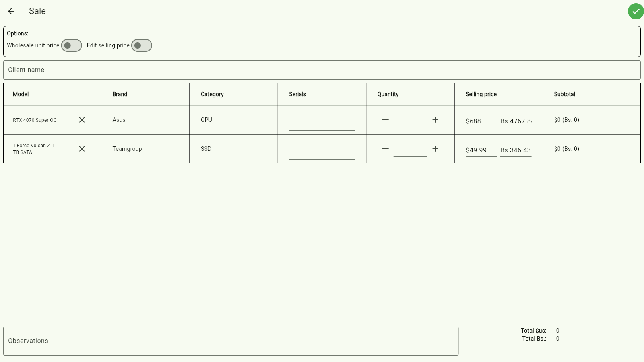The image size is (644, 362).
Task: Confirm sale with green checkmark button
Action: pos(636,11)
